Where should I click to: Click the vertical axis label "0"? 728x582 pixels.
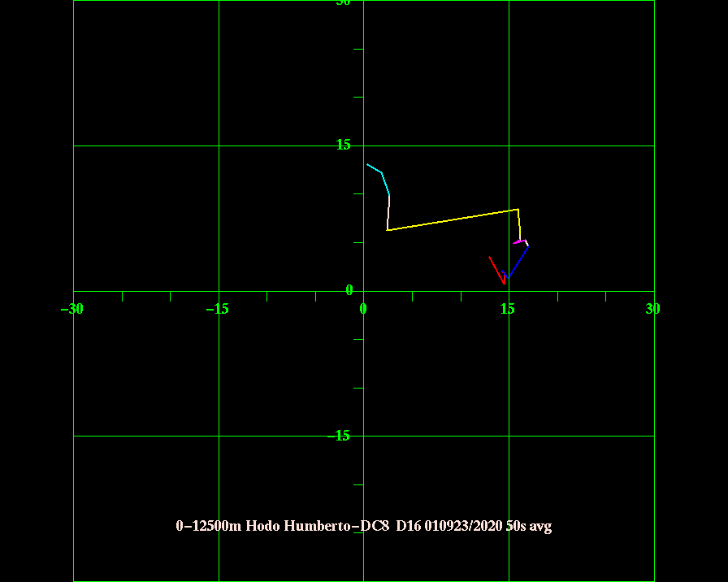[349, 290]
